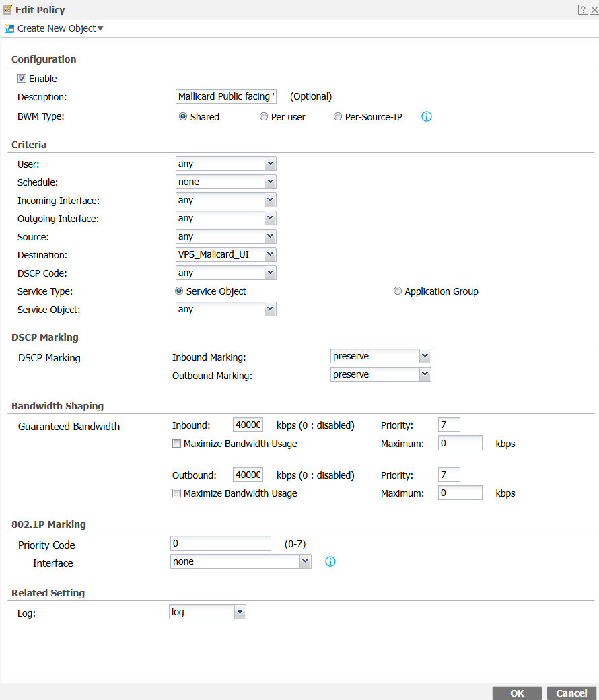Viewport: 599px width, 700px height.
Task: Select Per-Source-IP BWM type
Action: point(338,116)
